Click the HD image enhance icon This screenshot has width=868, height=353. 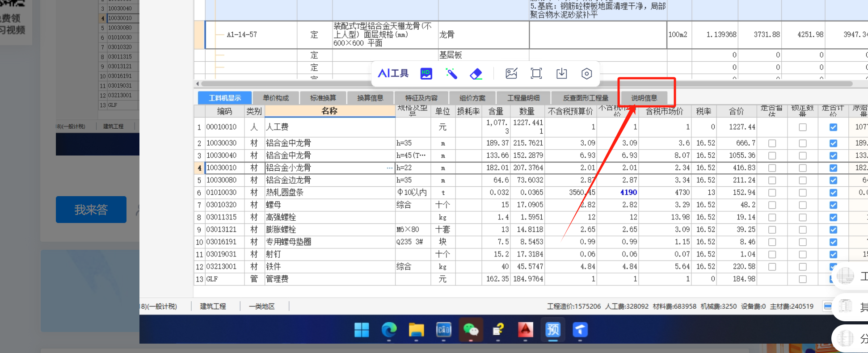[x=426, y=74]
